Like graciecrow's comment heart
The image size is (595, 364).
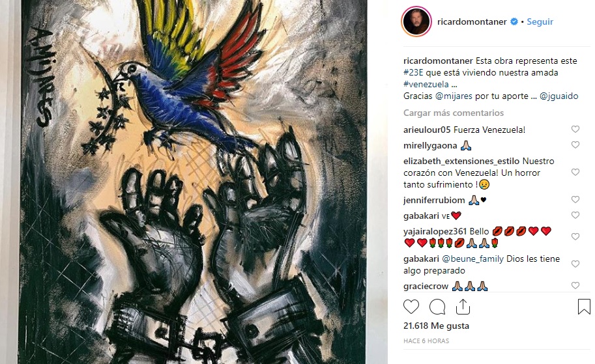click(x=575, y=285)
